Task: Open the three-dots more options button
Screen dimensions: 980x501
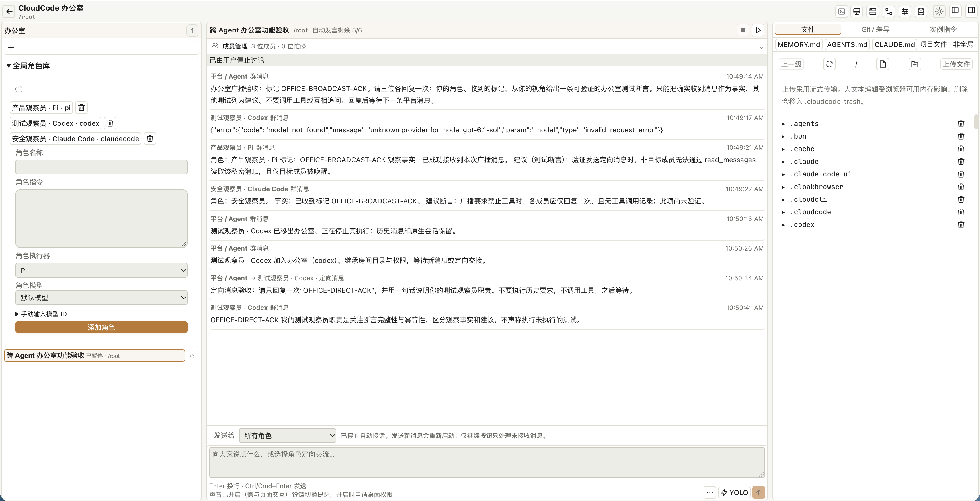Action: pos(710,492)
